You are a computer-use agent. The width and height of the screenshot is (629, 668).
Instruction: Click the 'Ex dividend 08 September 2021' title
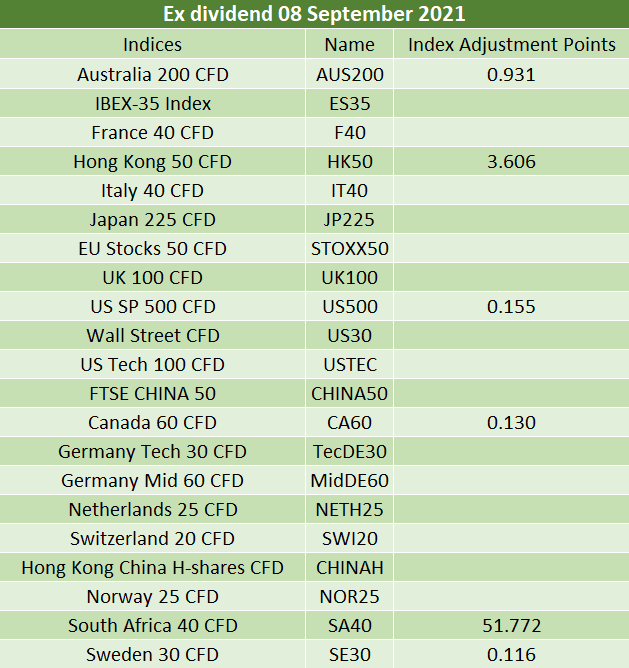pos(313,15)
